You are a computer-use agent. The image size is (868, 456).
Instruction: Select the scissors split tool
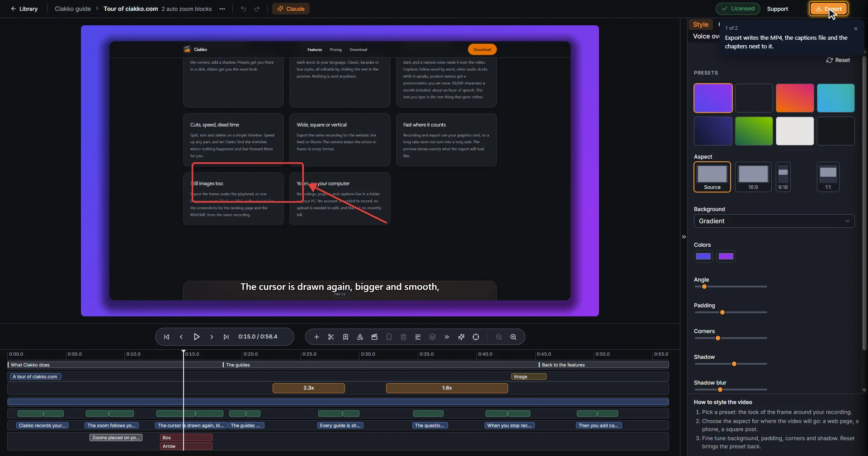coord(331,337)
